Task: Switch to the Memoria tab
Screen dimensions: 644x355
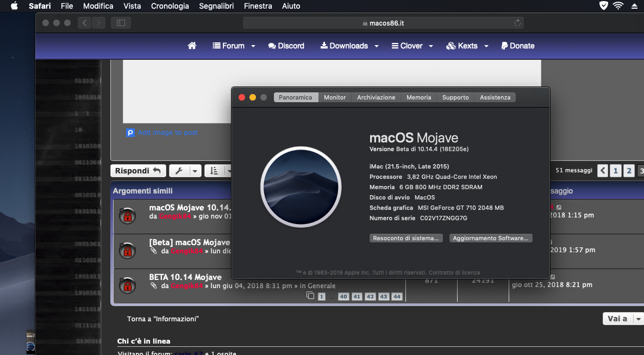Action: tap(419, 97)
